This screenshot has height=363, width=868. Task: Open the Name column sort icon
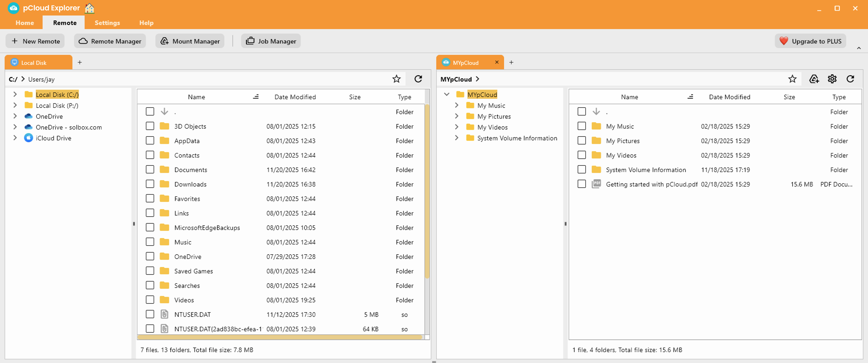256,96
